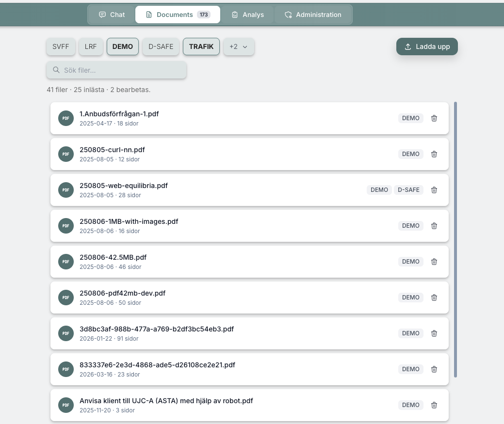Screen dimensions: 504x424
Task: Delete 1.Anbudsförfrågan-1.pdf with its trash icon
Action: coord(434,118)
